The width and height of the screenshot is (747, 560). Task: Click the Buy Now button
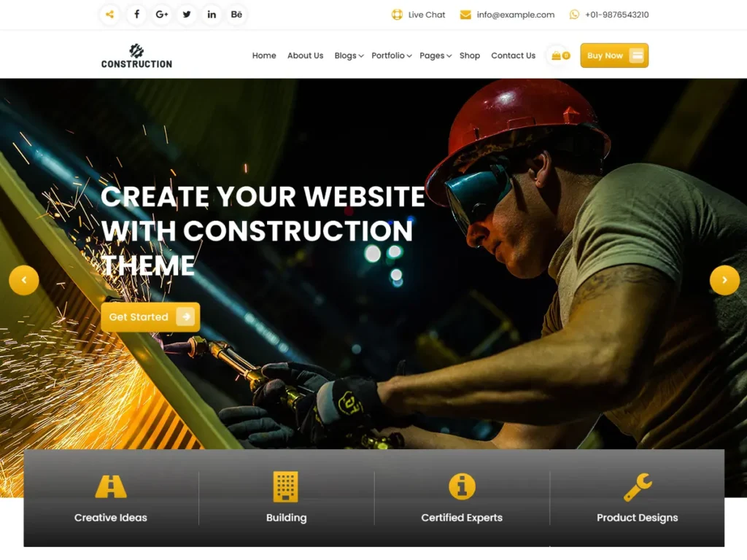click(x=614, y=55)
